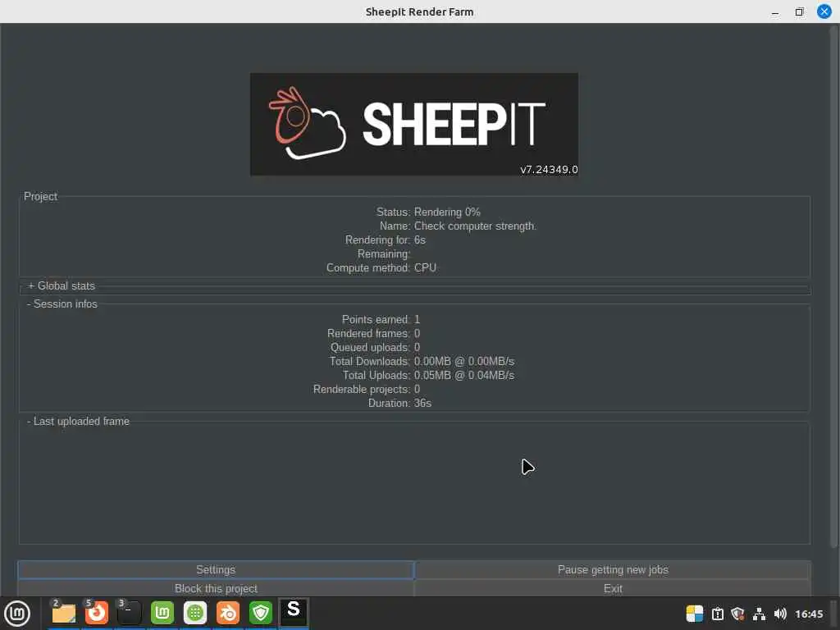Click the green Linux Mint taskbar app icon
Screen dimensions: 840x630
(162, 613)
